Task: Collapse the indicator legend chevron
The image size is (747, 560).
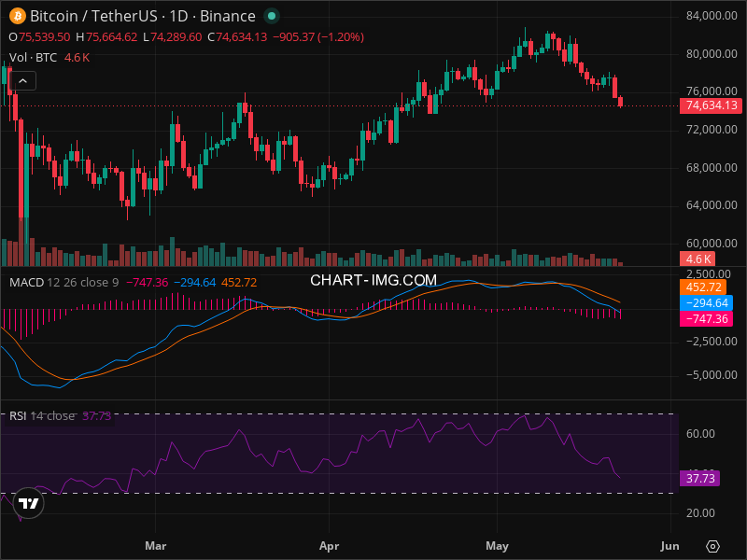Action: [x=22, y=81]
